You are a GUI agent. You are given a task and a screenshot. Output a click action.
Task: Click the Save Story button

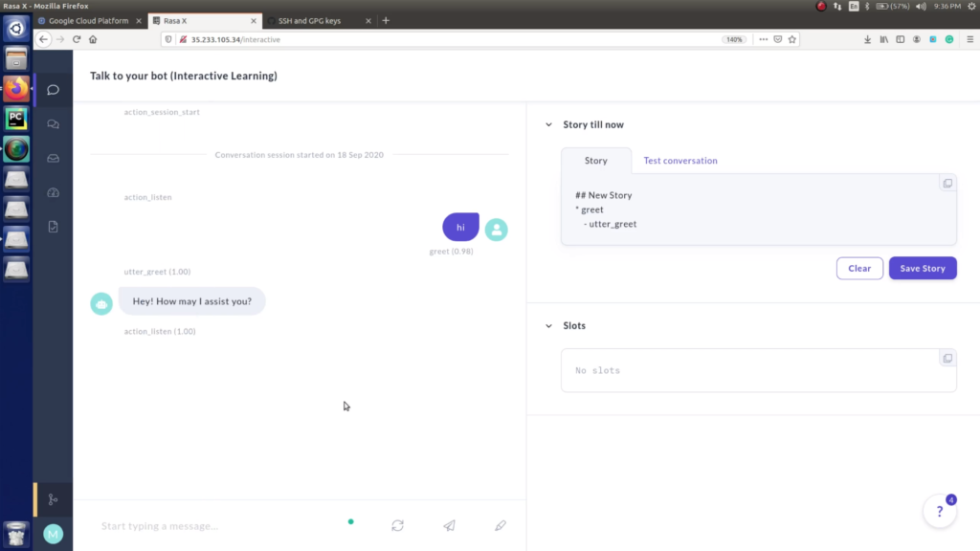point(922,268)
